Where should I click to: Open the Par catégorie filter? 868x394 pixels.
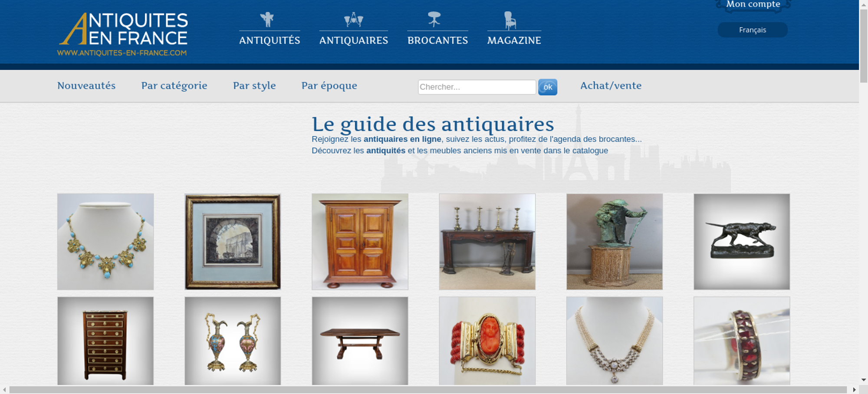point(174,86)
